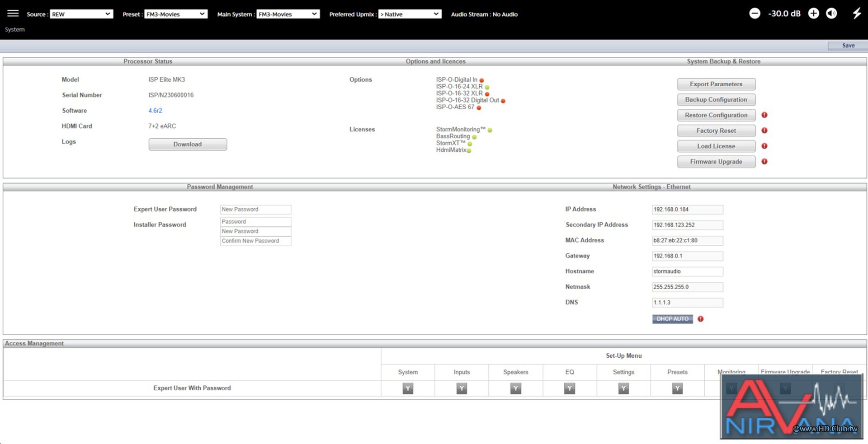868x444 pixels.
Task: Click warning icon beside Firmware Upgrade button
Action: [764, 161]
